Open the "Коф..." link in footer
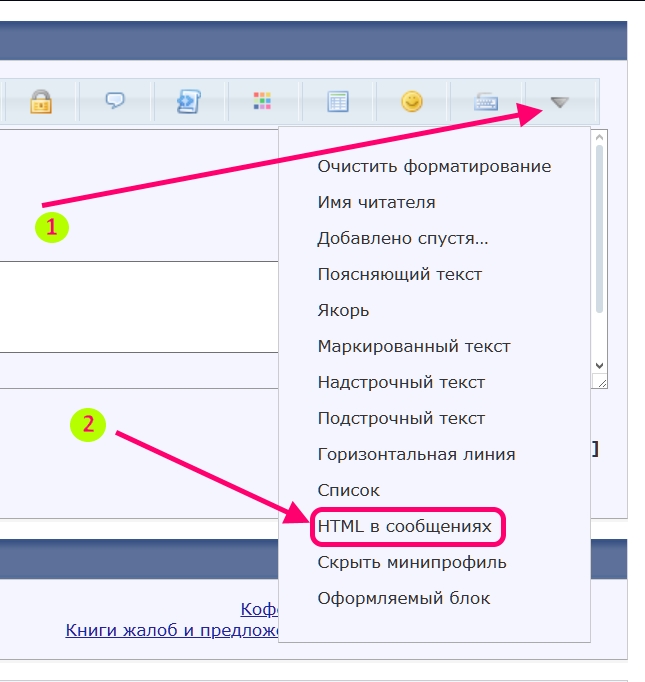Image resolution: width=645 pixels, height=682 pixels. 259,609
